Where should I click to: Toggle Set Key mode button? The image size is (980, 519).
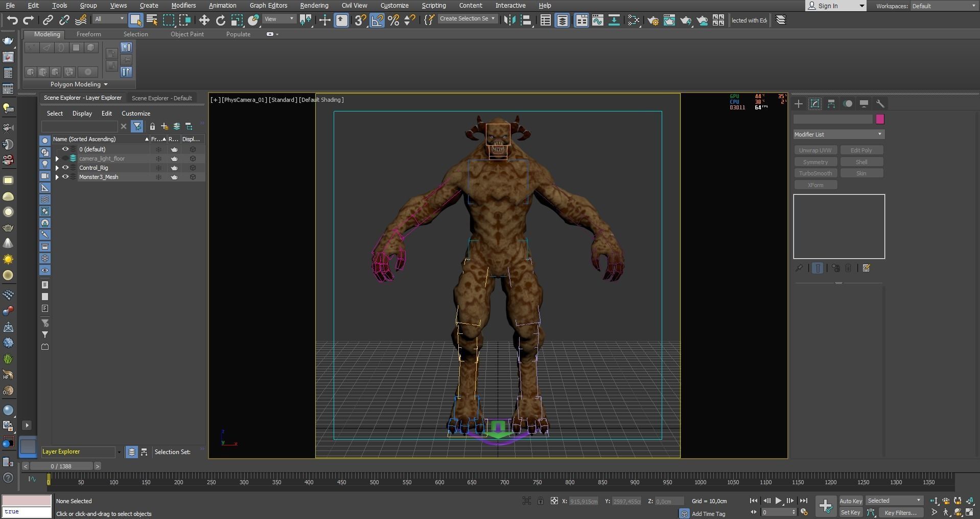tap(851, 512)
